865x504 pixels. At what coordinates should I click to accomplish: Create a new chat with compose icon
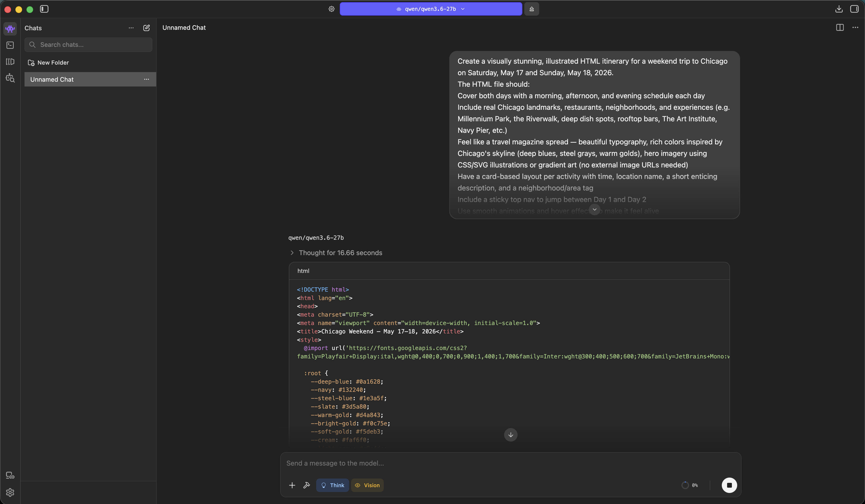(x=147, y=28)
